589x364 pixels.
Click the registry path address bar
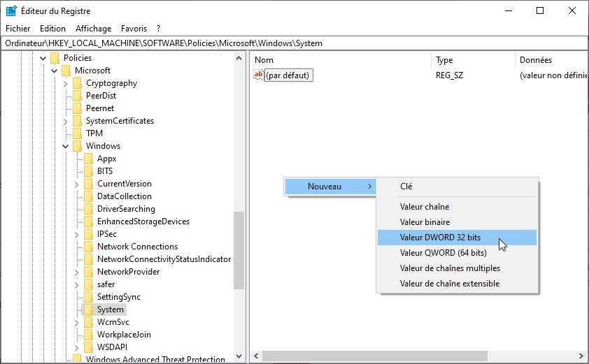coord(294,43)
